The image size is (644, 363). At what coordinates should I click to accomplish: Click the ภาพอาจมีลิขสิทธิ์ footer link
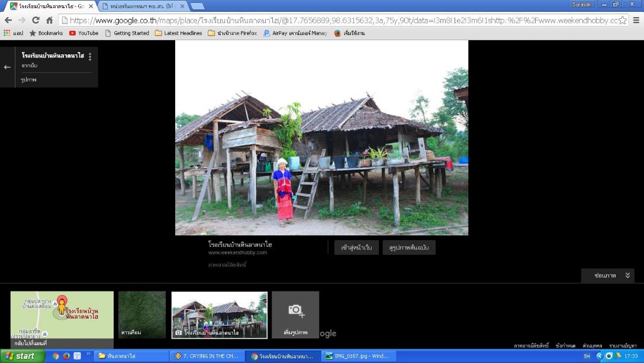531,346
